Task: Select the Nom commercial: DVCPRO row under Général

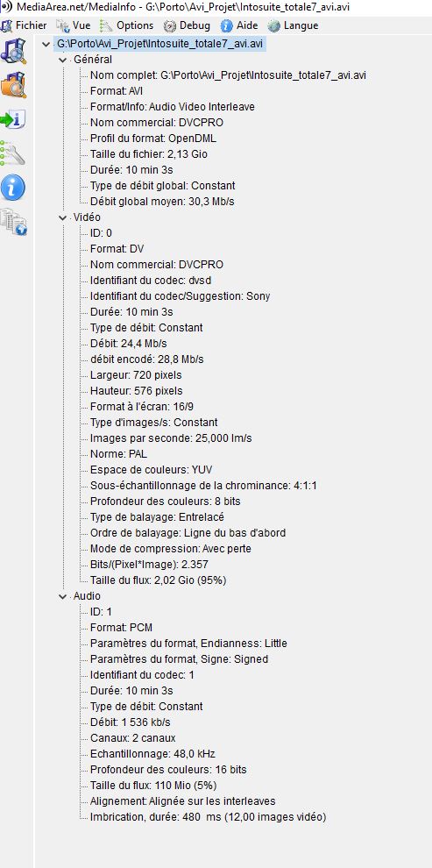Action: 157,123
